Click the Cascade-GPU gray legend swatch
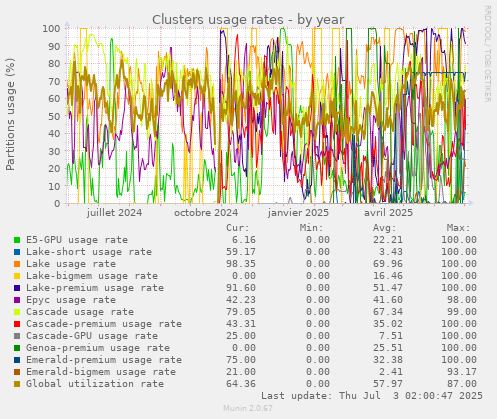This screenshot has width=497, height=419. pos(17,336)
